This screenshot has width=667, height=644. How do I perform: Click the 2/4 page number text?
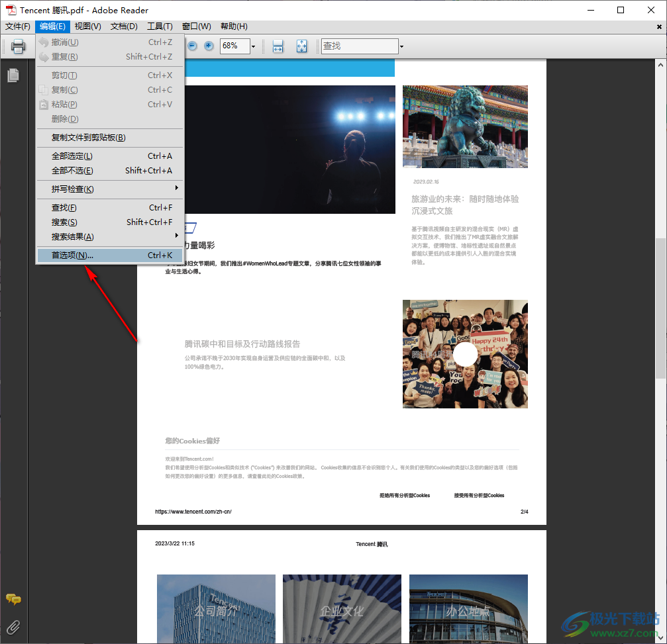(x=524, y=512)
